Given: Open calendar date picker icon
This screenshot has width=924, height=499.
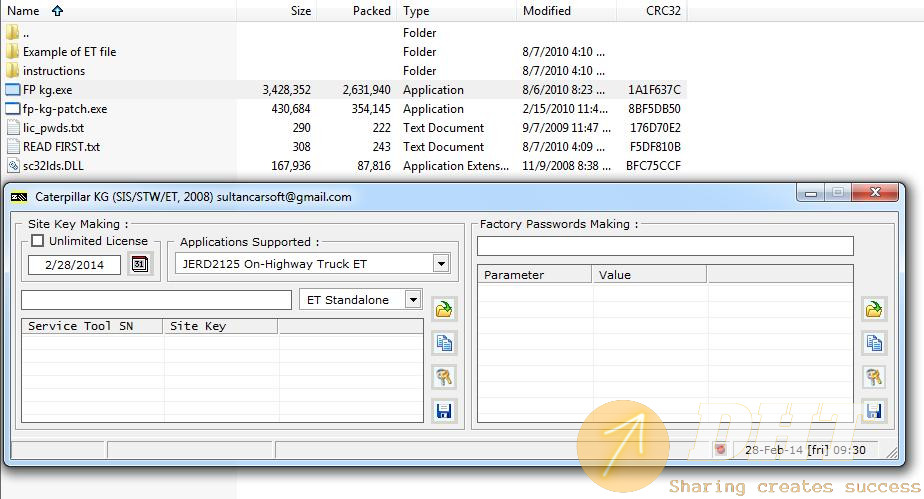Looking at the screenshot, I should [140, 264].
